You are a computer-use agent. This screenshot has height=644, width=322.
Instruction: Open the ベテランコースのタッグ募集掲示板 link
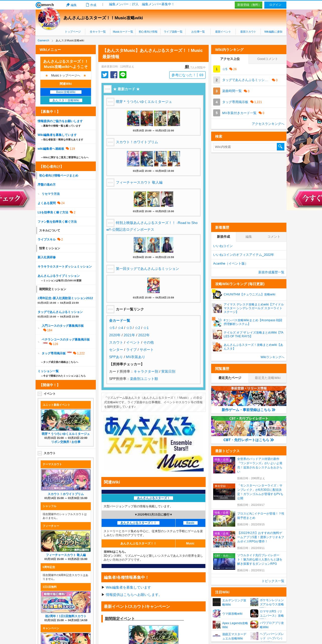point(66,339)
